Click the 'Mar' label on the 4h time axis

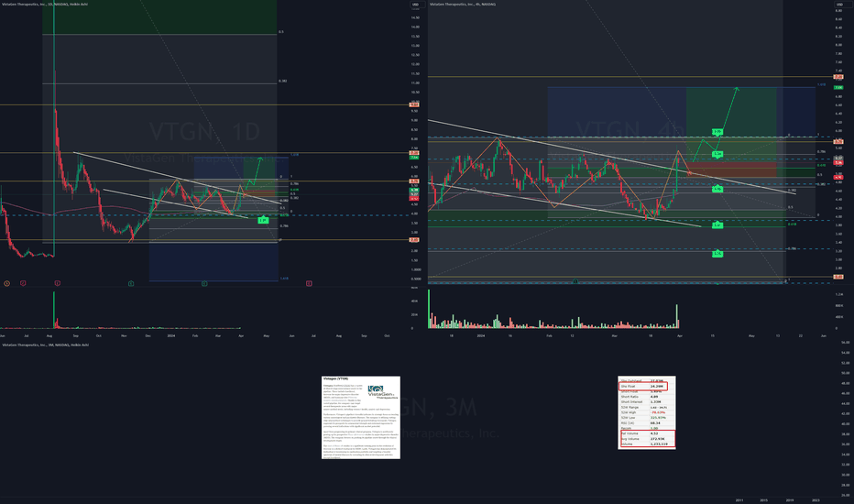click(x=614, y=336)
